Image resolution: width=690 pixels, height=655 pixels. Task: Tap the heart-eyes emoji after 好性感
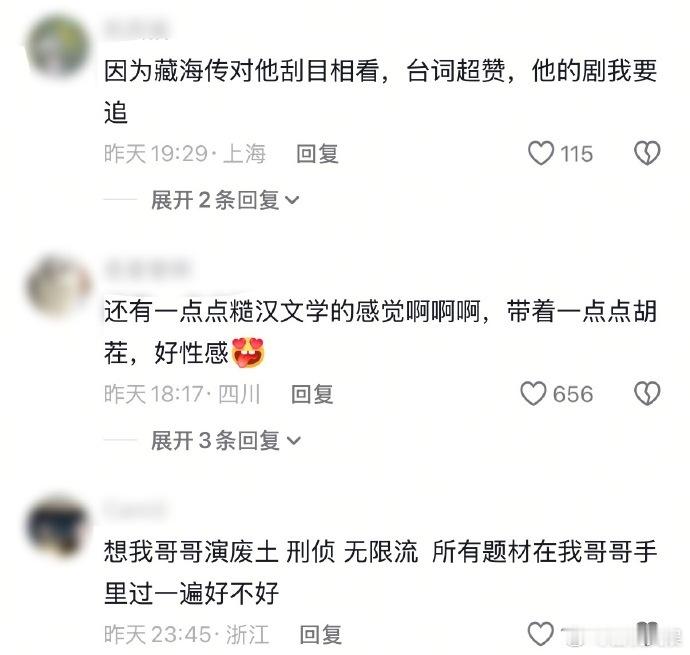coord(248,353)
